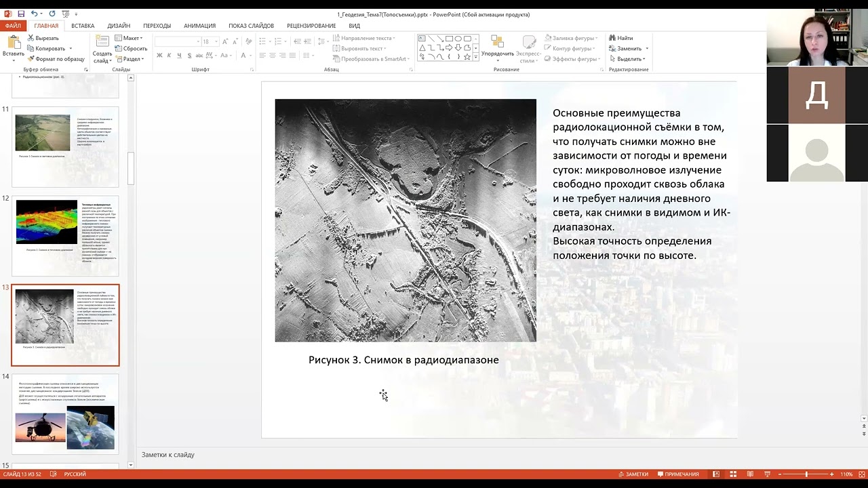Adjust the zoom slider handle
The height and width of the screenshot is (488, 868).
click(806, 474)
